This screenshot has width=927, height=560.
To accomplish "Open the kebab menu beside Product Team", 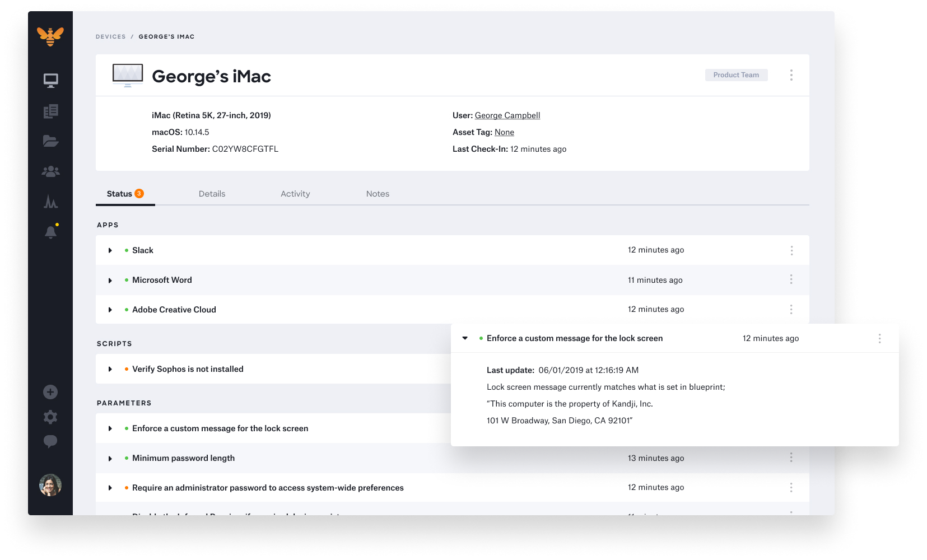I will coord(791,75).
